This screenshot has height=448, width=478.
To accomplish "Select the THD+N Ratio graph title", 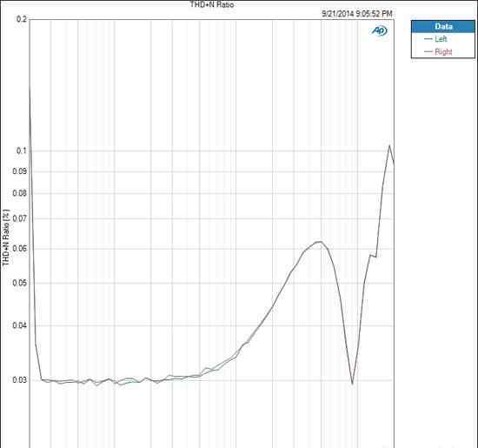I will pos(212,4).
